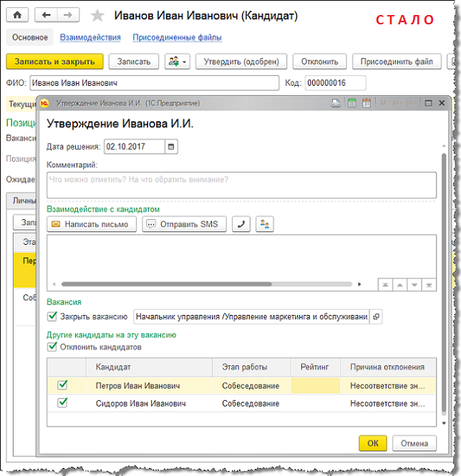This screenshot has height=476, width=461.
Task: Select the Сидоров Иван Иванович candidate cell
Action: 149,404
